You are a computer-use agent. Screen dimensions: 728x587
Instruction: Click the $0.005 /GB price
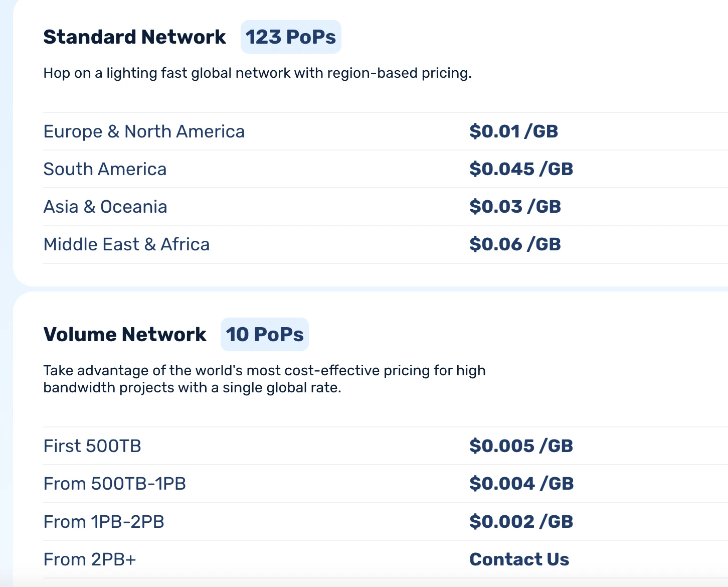pos(521,446)
